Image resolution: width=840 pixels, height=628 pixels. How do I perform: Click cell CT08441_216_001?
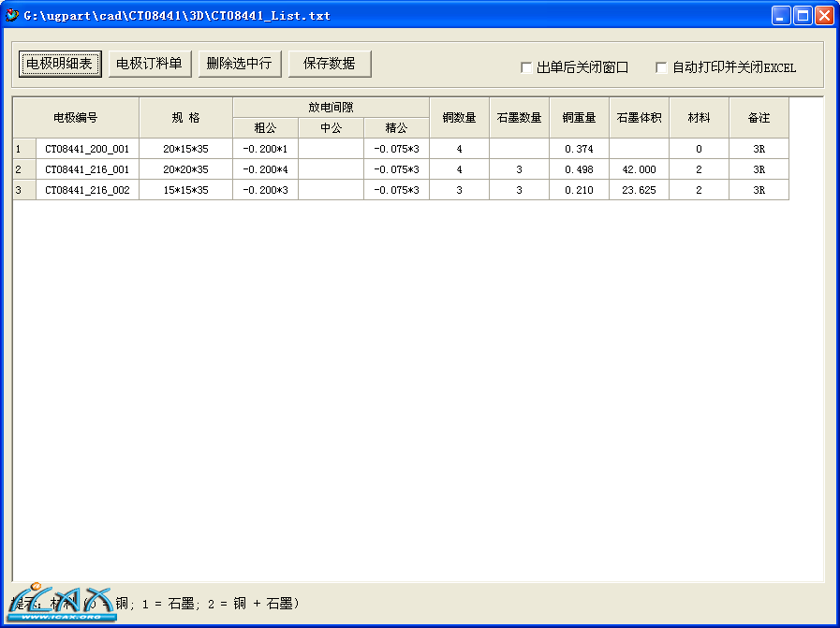click(x=87, y=169)
